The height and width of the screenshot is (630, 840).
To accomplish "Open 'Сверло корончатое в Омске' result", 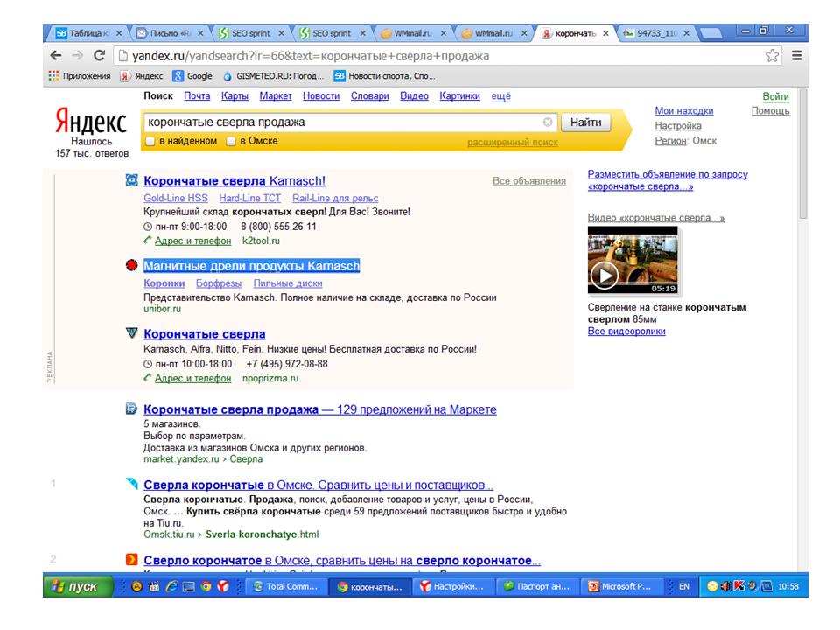I will pos(342,561).
